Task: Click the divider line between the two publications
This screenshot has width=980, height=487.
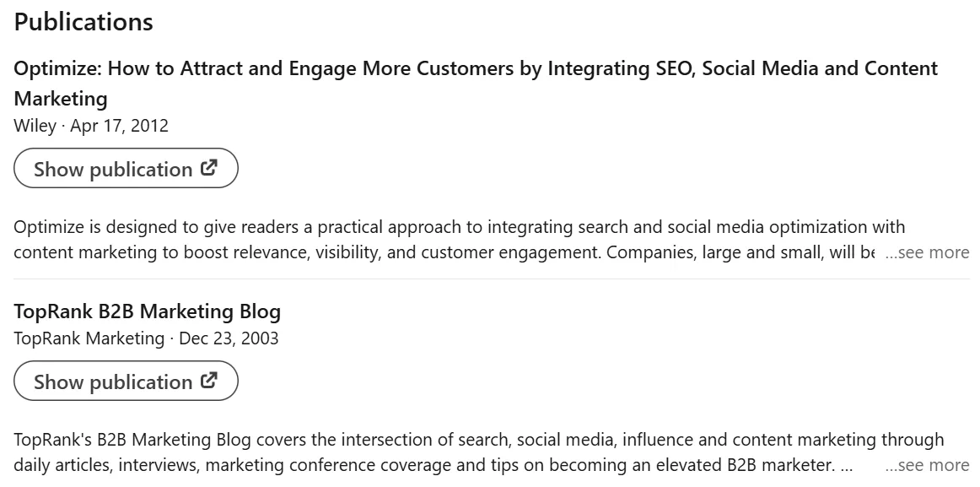Action: [492, 279]
